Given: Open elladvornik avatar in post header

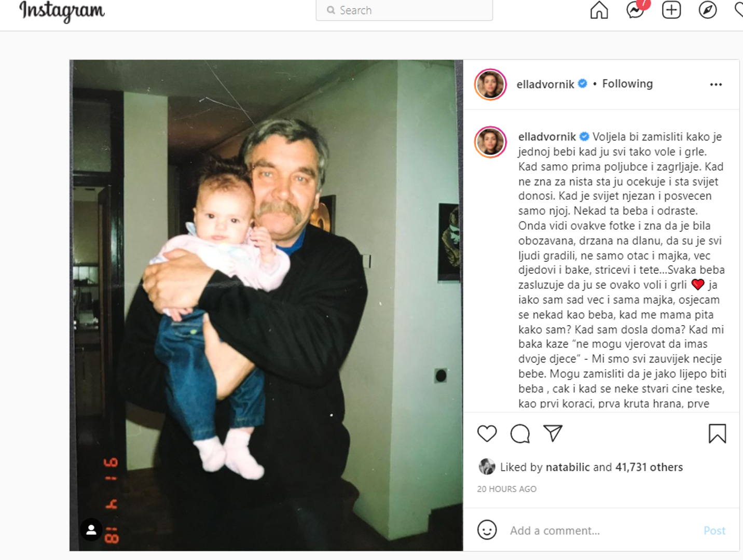Looking at the screenshot, I should point(490,85).
